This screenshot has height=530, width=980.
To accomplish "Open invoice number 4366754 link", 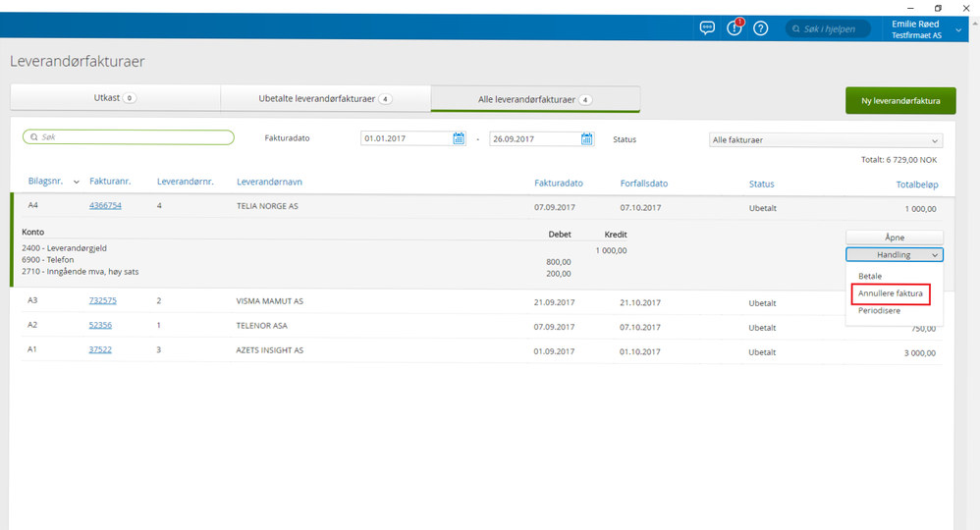I will point(105,206).
